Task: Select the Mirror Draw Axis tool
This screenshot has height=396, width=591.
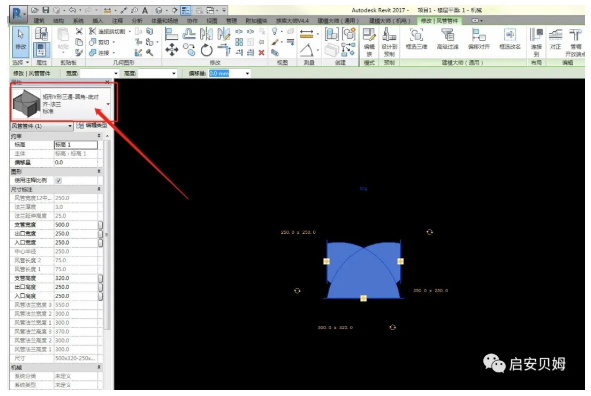Action: pyautogui.click(x=224, y=34)
